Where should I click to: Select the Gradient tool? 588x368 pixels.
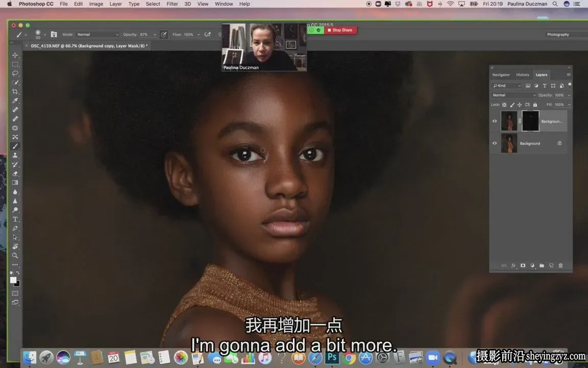point(15,182)
